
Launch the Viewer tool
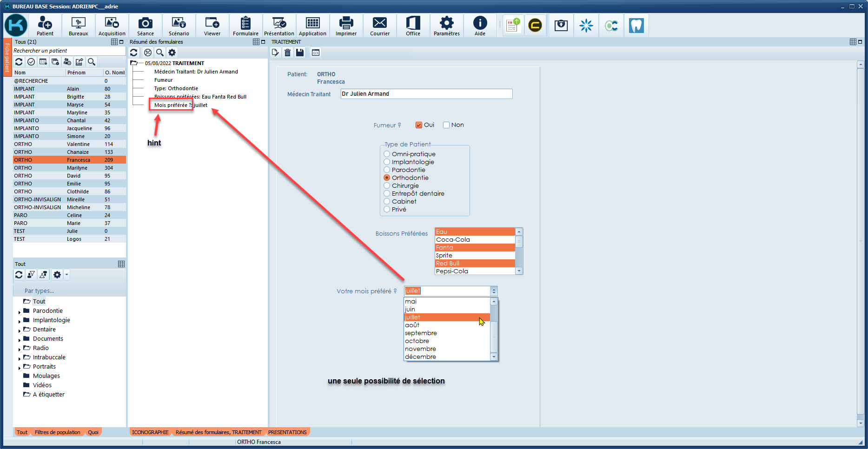[212, 26]
